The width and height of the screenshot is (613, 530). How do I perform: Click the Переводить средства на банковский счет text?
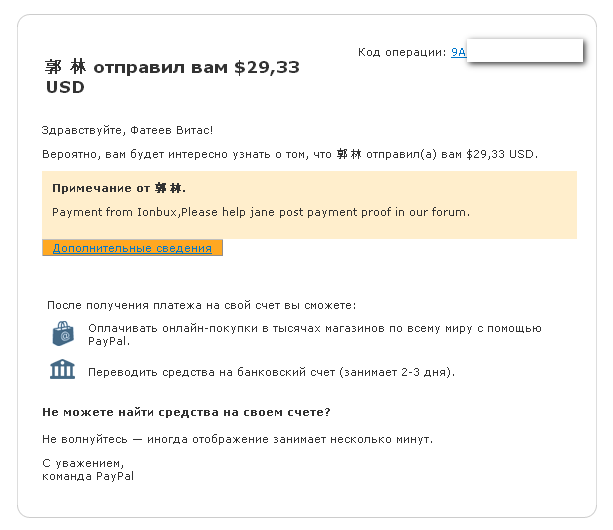(271, 372)
